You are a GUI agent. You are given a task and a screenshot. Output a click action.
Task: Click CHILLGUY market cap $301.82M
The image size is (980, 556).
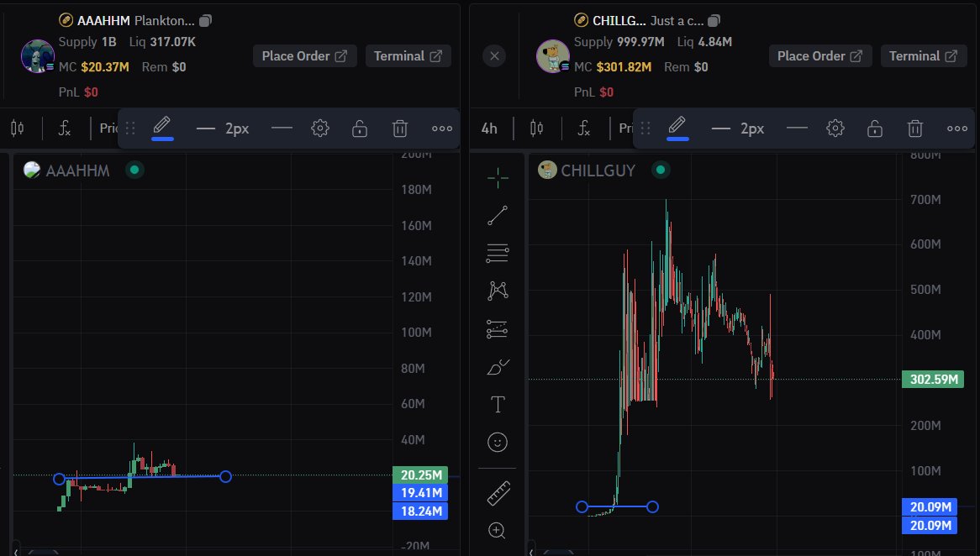coord(624,67)
